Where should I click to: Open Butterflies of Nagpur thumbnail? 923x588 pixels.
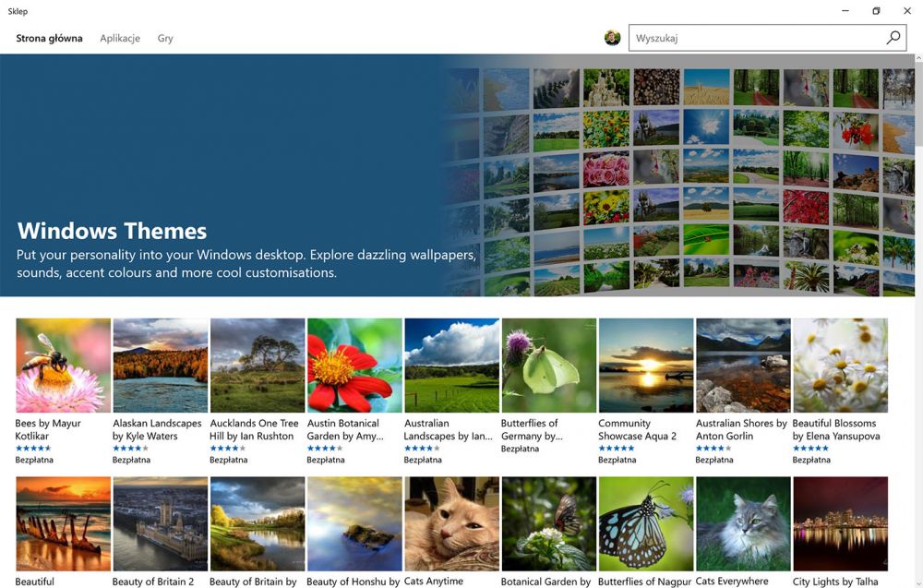coord(646,523)
